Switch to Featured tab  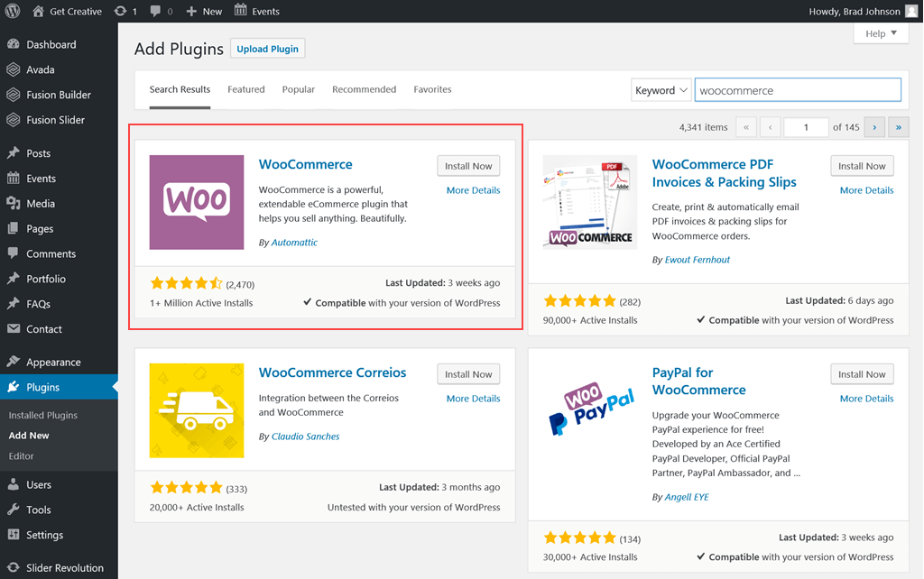click(x=246, y=89)
